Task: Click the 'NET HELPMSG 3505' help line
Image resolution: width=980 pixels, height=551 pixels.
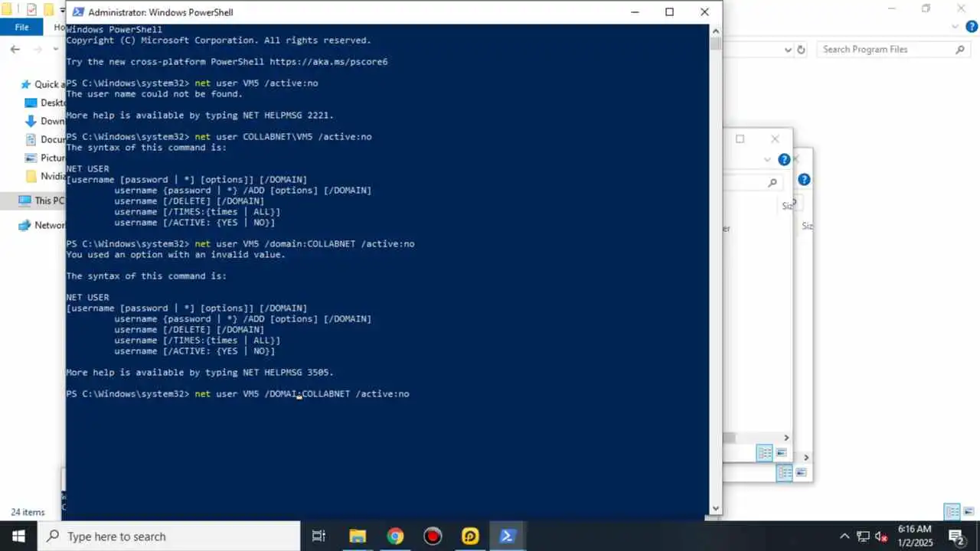Action: click(200, 373)
